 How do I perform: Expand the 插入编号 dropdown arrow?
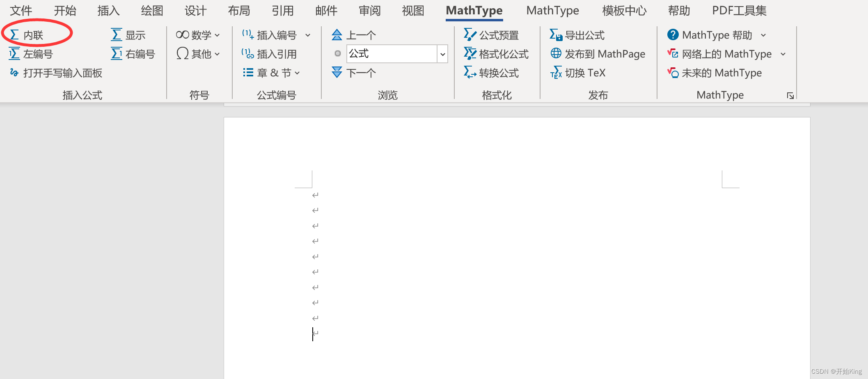(309, 35)
